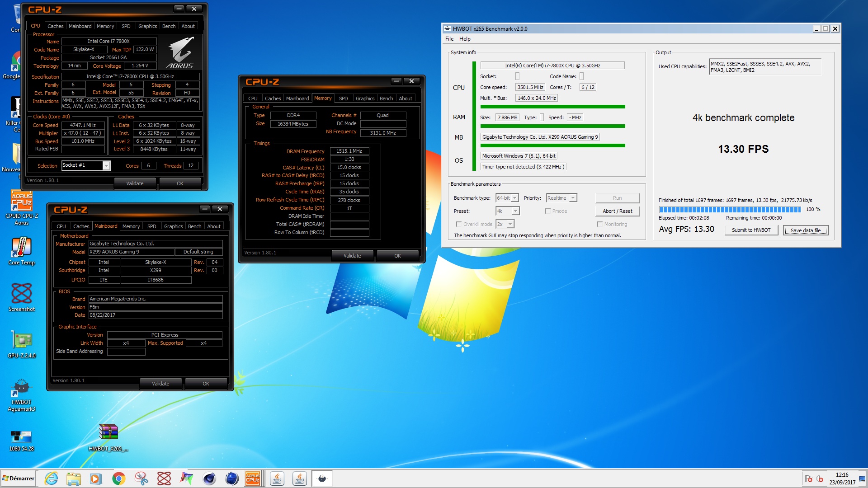
Task: Open HWBOT Aquamark3 desktop shortcut
Action: coord(21,395)
